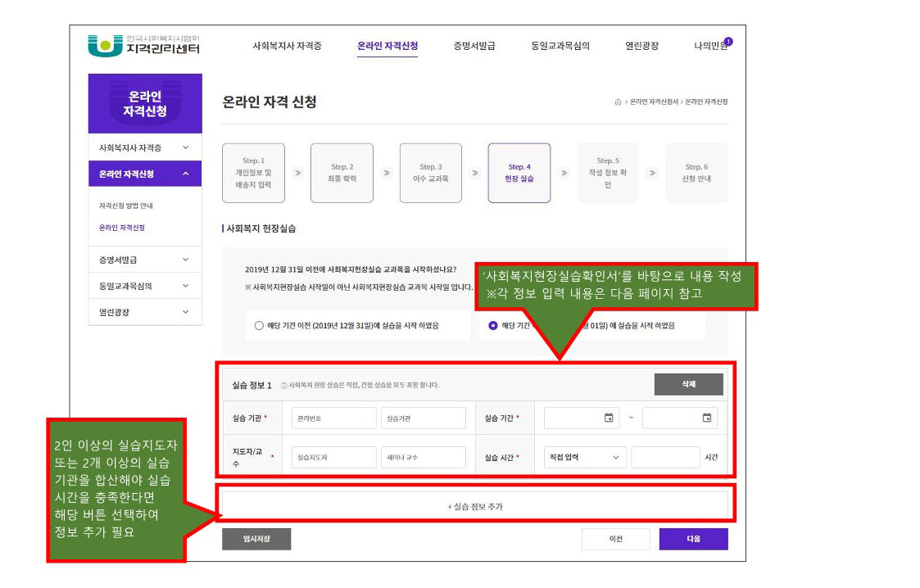Click the 이전 button
The height and width of the screenshot is (588, 920).
616,540
